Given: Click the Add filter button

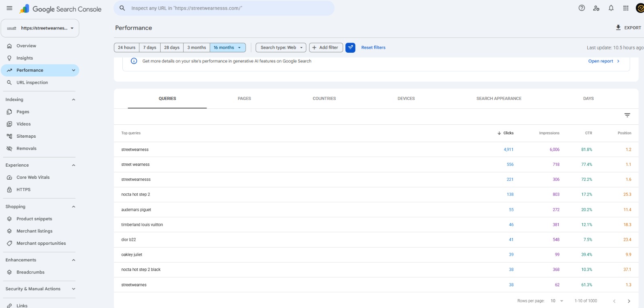Looking at the screenshot, I should pyautogui.click(x=326, y=48).
